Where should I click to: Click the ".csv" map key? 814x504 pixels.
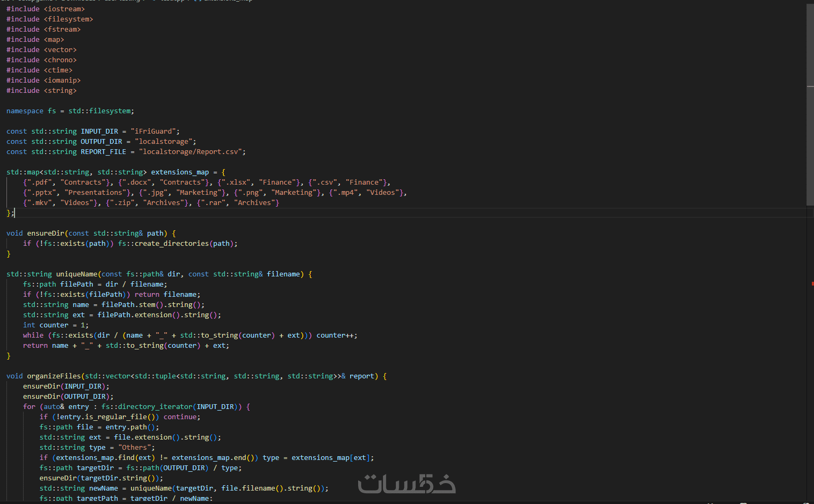pos(325,182)
